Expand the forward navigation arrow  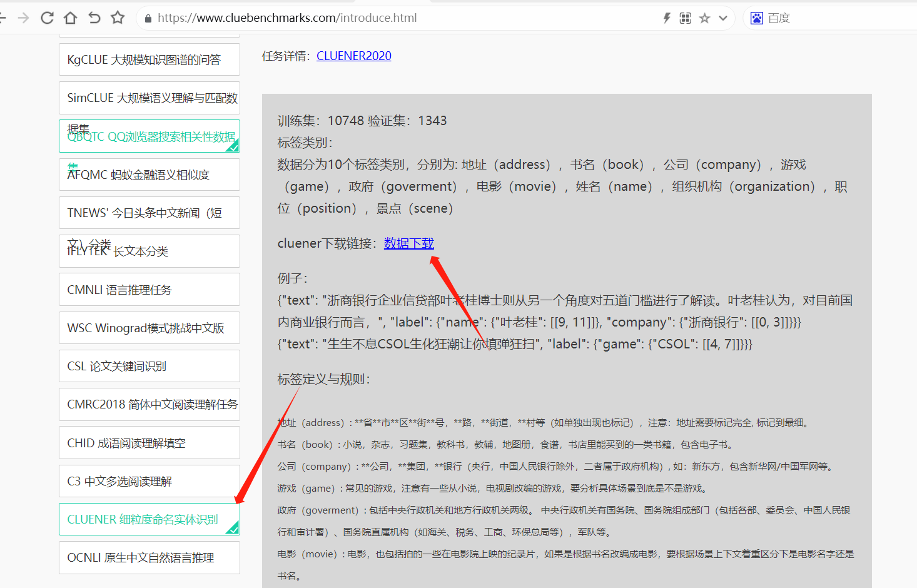pos(23,18)
